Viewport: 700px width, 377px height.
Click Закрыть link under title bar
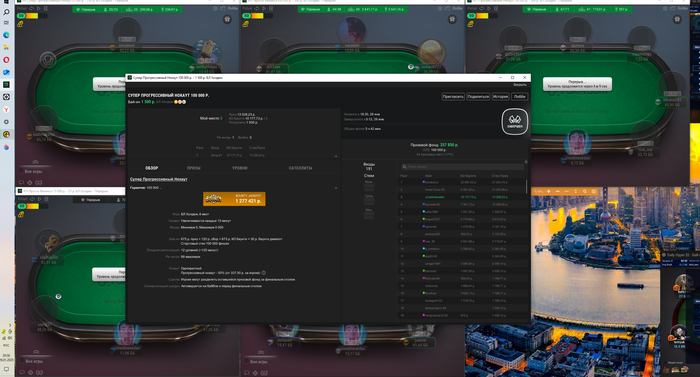(x=520, y=85)
